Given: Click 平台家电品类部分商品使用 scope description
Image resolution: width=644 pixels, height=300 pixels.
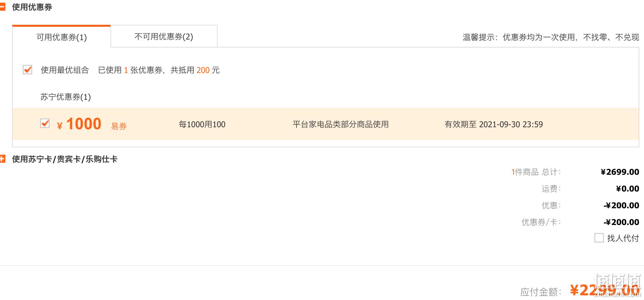Looking at the screenshot, I should (x=341, y=124).
